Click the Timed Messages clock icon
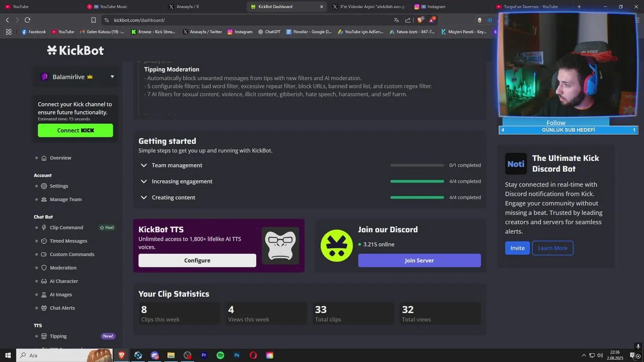Viewport: 644px width, 362px height. click(x=44, y=241)
